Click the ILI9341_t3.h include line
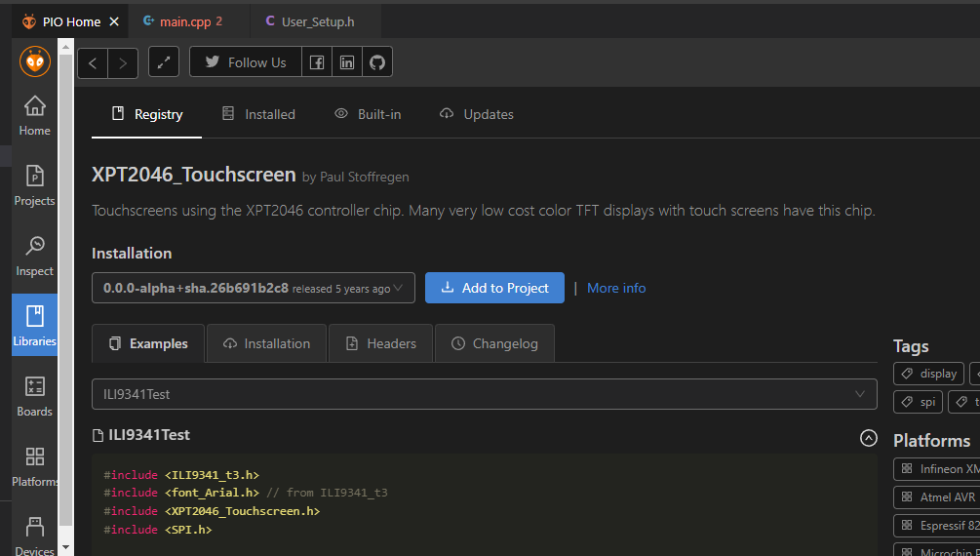The height and width of the screenshot is (556, 980). pyautogui.click(x=181, y=475)
